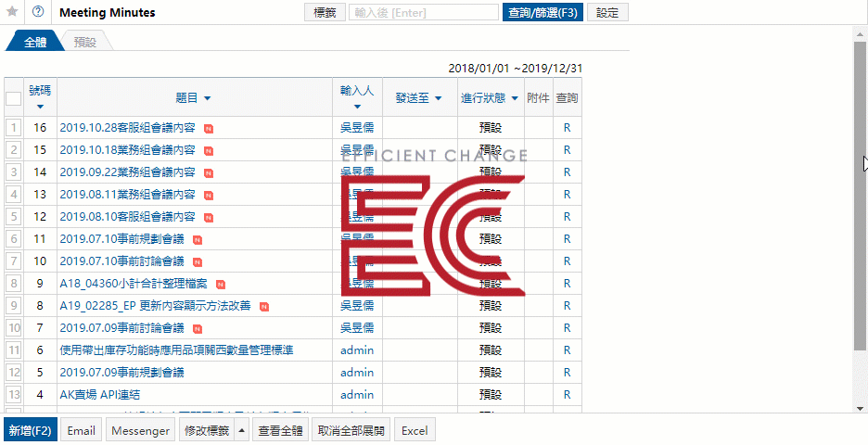Open the 號碼 column sort dropdown
The height and width of the screenshot is (445, 868).
tap(40, 107)
